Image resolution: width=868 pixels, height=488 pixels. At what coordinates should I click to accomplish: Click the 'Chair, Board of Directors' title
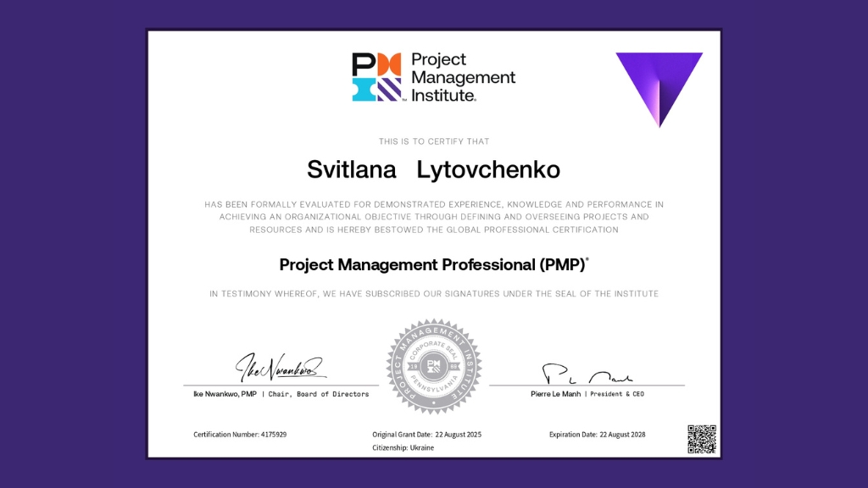tap(319, 394)
